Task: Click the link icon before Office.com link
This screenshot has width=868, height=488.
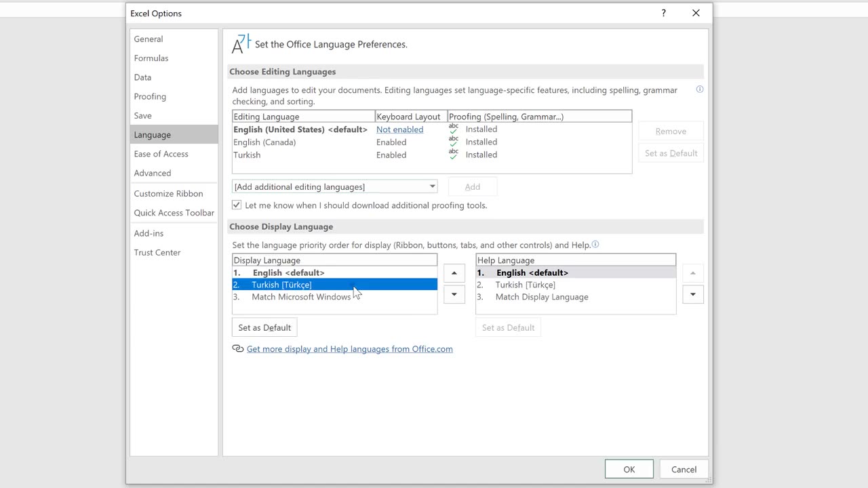Action: pos(237,349)
